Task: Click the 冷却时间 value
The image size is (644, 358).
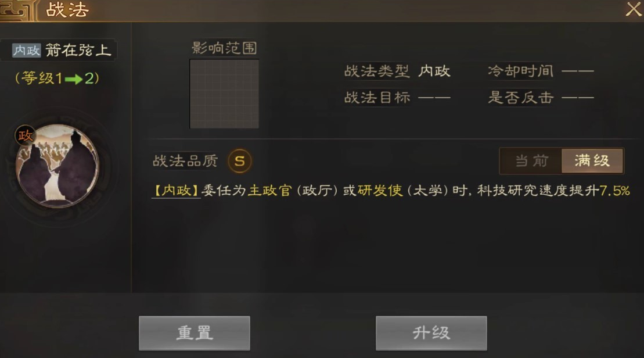Action: [577, 71]
